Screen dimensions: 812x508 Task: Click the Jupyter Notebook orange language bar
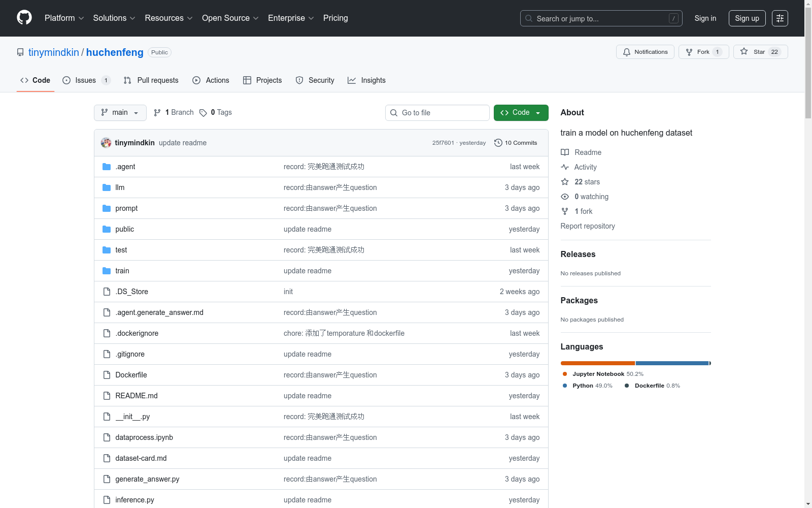[598, 363]
